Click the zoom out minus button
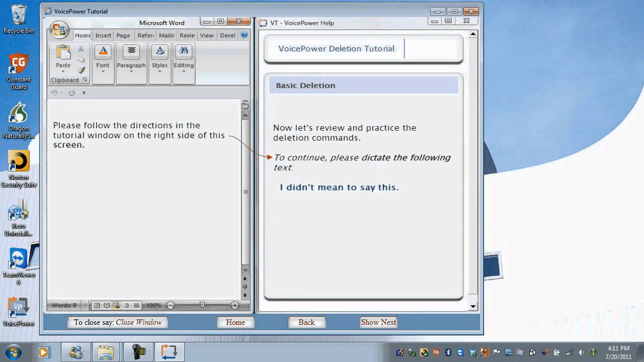 point(171,305)
